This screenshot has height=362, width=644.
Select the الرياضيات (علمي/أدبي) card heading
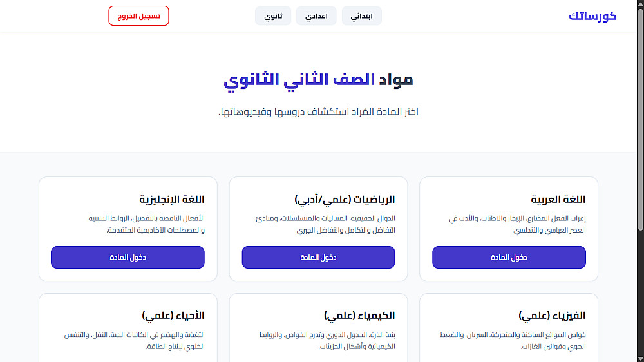(345, 200)
